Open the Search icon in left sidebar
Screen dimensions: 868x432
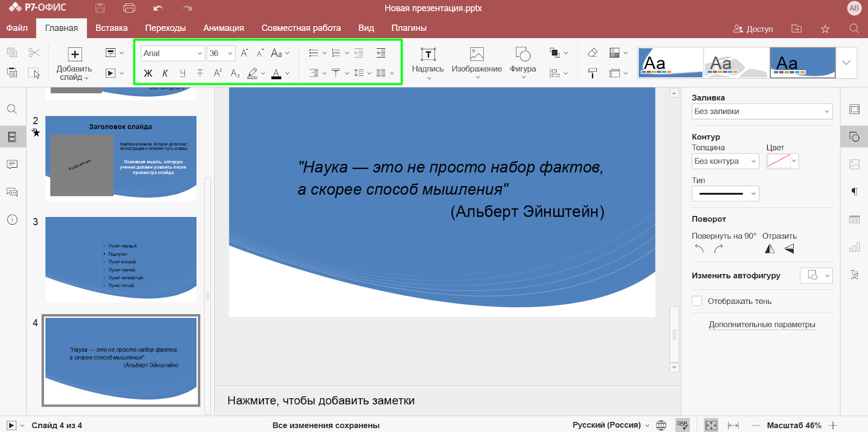tap(12, 109)
